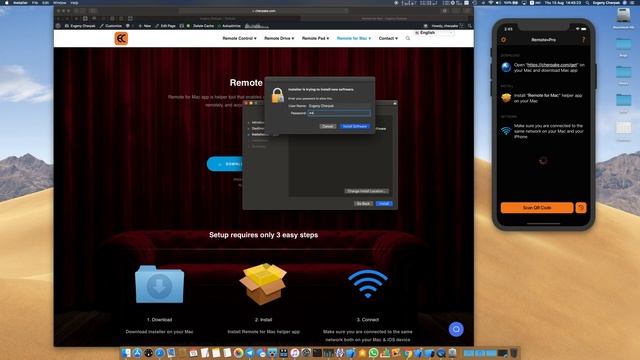Open the Apple menu
The width and height of the screenshot is (640, 360).
click(x=6, y=2)
